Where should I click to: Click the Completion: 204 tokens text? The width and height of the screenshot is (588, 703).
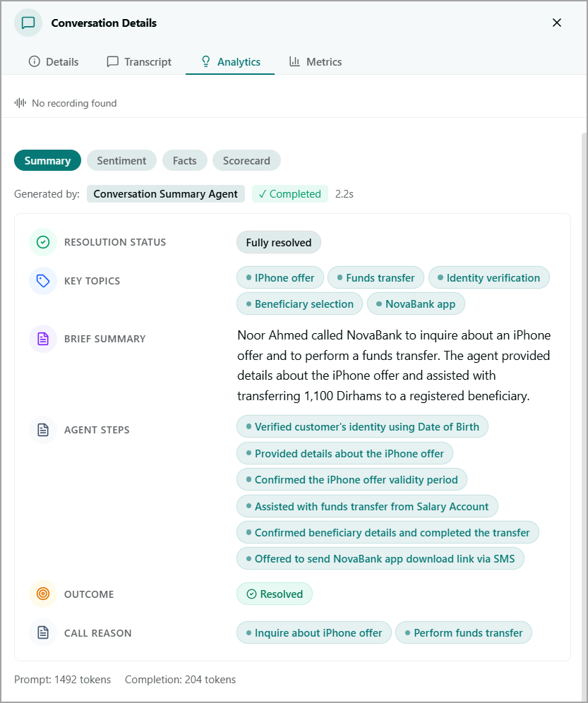180,680
